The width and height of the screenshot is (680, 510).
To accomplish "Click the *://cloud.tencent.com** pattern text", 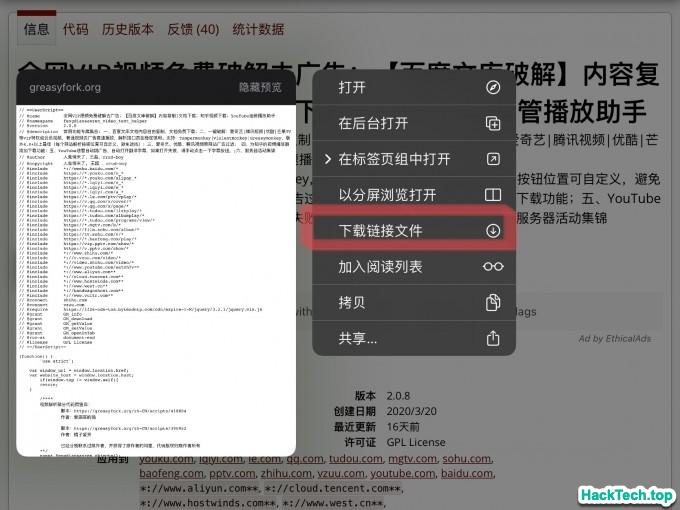I will click(333, 488).
